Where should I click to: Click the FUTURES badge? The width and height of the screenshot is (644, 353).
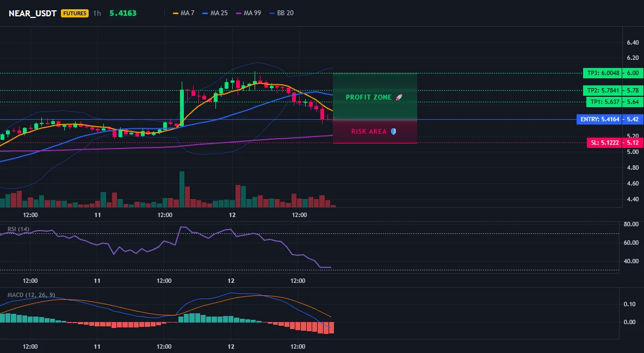coord(75,13)
